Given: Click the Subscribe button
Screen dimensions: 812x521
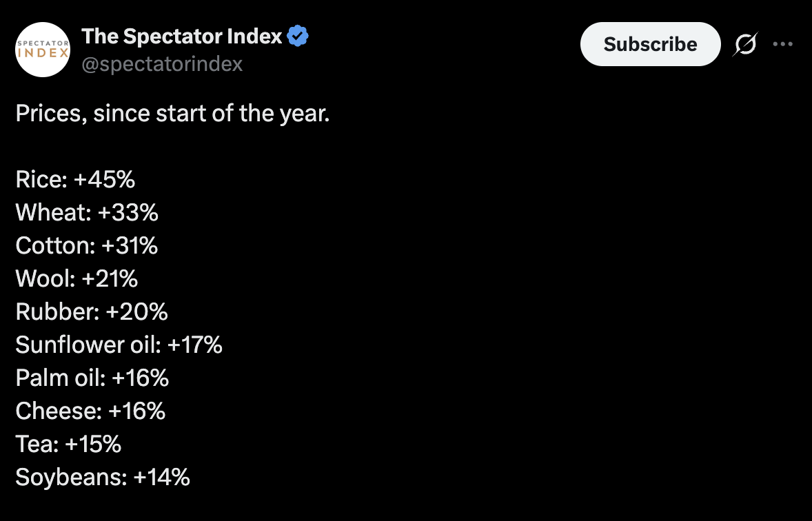Looking at the screenshot, I should (651, 44).
